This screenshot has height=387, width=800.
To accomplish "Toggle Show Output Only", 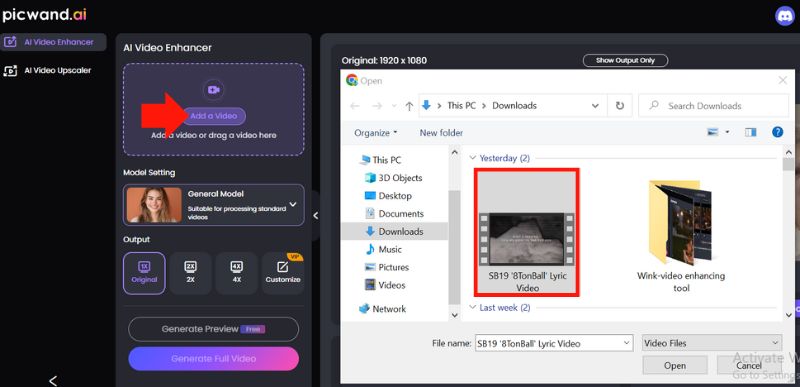I will 625,60.
